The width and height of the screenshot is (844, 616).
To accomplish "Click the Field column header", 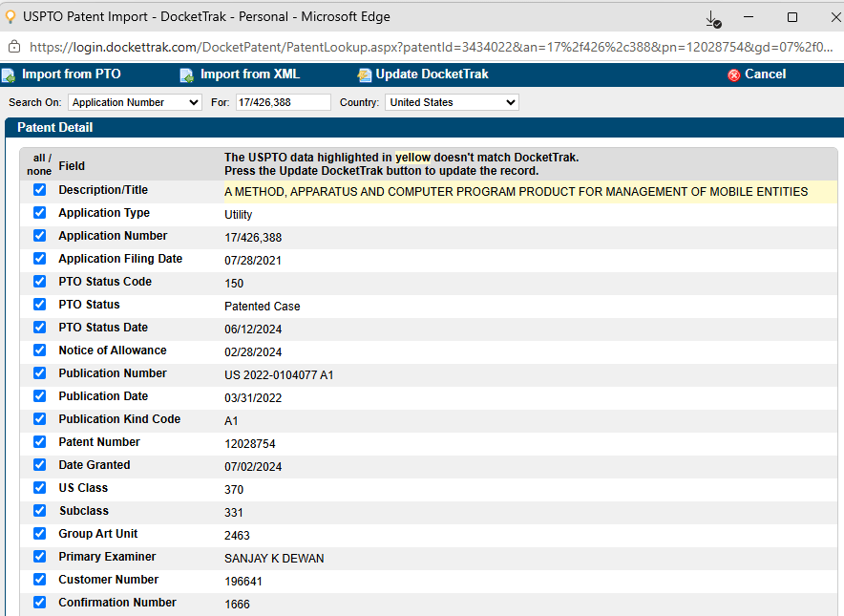I will coord(72,166).
